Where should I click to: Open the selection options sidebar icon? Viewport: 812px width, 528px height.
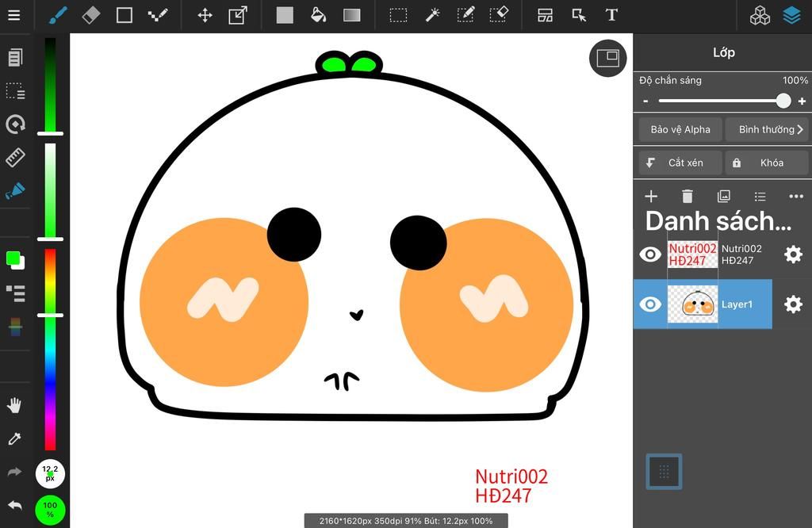15,90
